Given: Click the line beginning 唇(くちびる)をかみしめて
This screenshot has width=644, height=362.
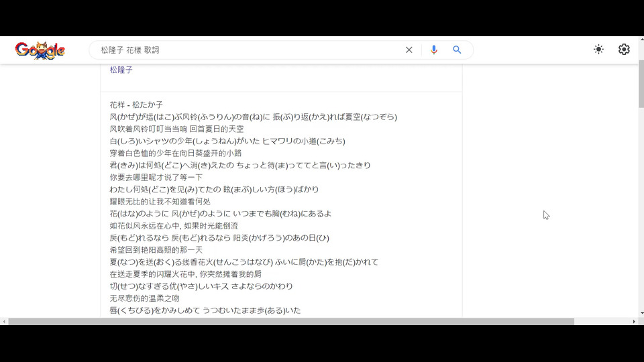Looking at the screenshot, I should tap(205, 310).
